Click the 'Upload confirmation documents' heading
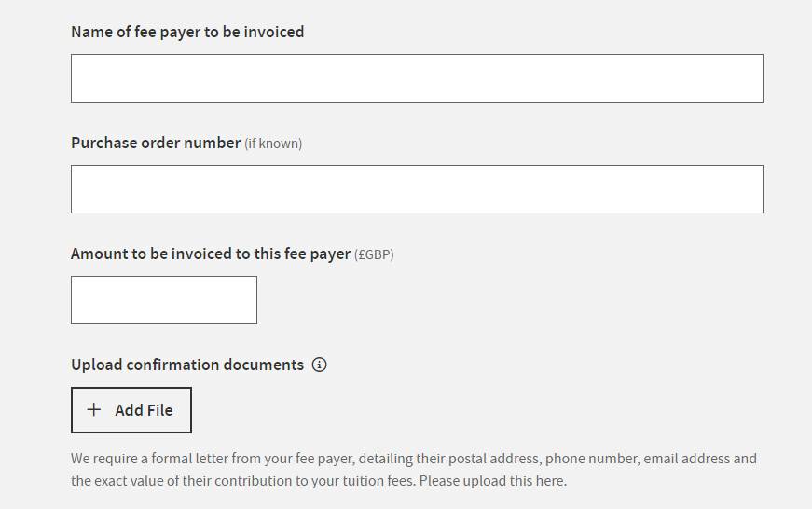This screenshot has width=812, height=509. tap(187, 365)
